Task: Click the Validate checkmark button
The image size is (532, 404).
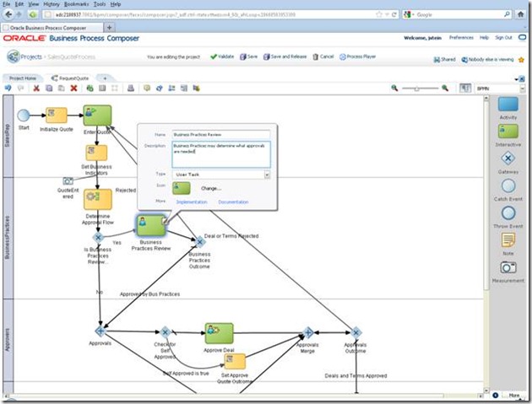Action: (x=222, y=57)
